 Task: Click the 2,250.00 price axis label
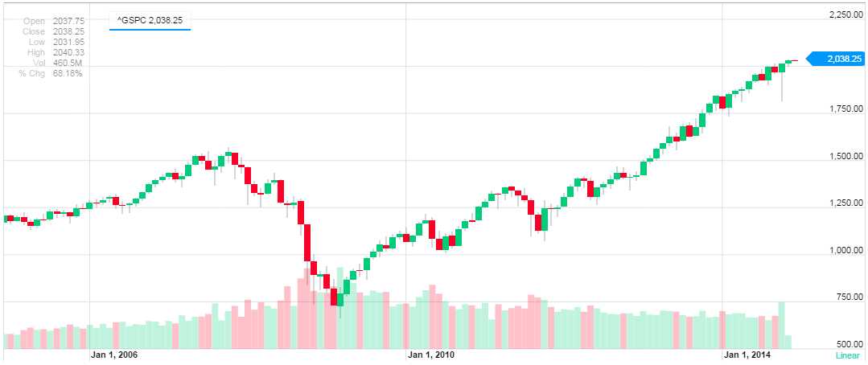pos(845,14)
